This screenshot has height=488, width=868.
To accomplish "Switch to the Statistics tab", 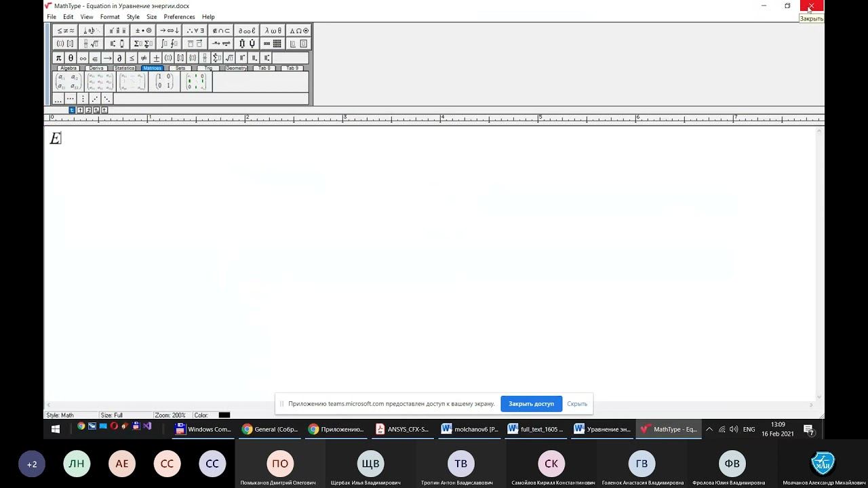I will (x=124, y=68).
